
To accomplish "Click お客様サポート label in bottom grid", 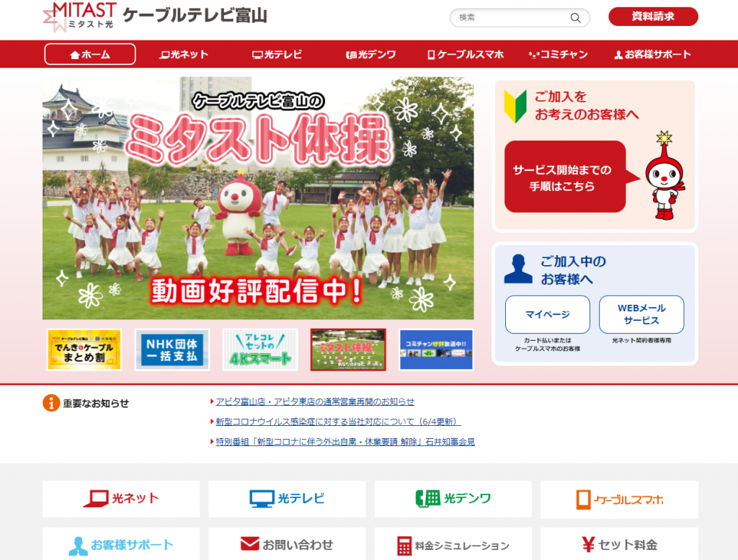I will click(133, 545).
